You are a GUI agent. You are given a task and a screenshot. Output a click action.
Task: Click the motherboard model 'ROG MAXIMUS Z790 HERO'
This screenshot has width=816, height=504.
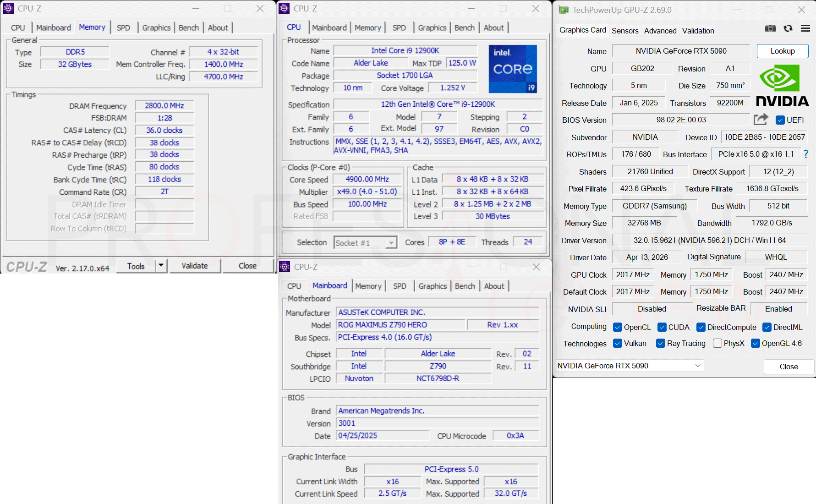pos(401,325)
